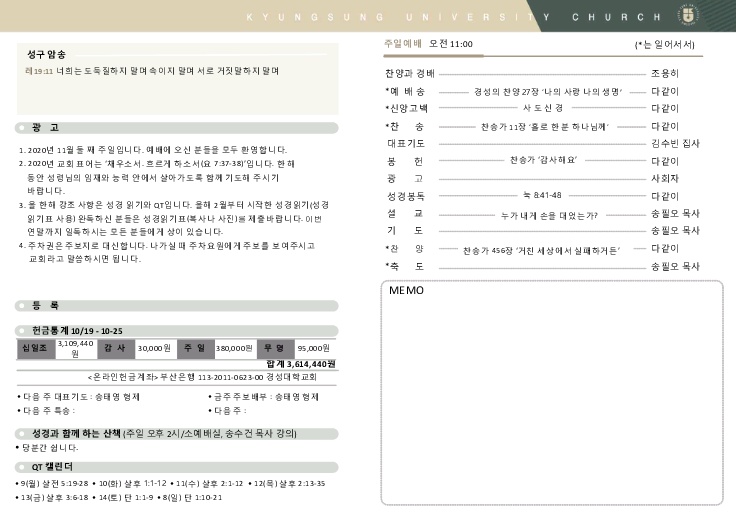Click '송필오 목사' in the 기도 row
This screenshot has width=736, height=519.
[675, 231]
